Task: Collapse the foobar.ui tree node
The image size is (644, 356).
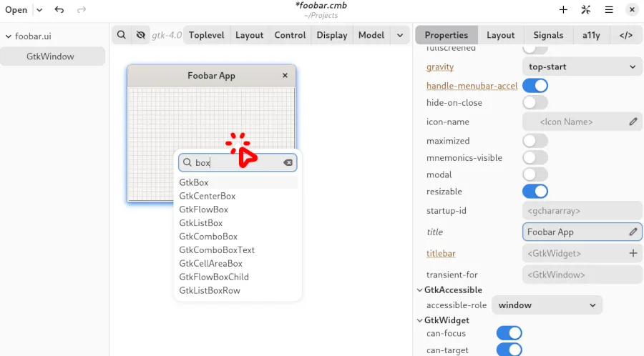Action: click(8, 36)
